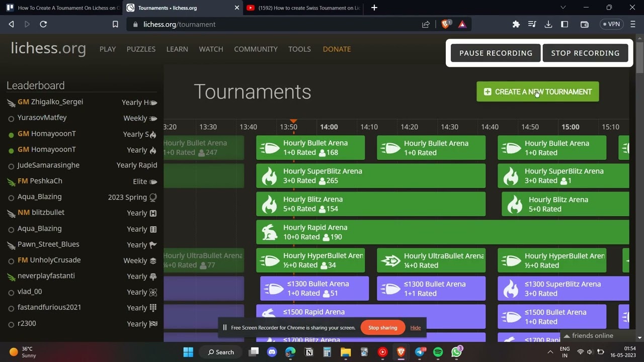Reload the lichess page
Screen dimensions: 644x362
point(43,24)
